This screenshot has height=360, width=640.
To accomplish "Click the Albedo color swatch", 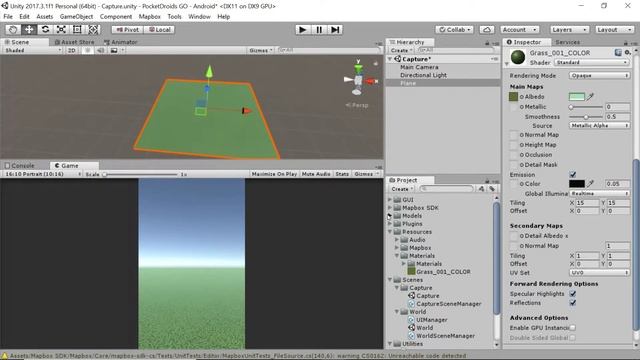I will tap(576, 97).
